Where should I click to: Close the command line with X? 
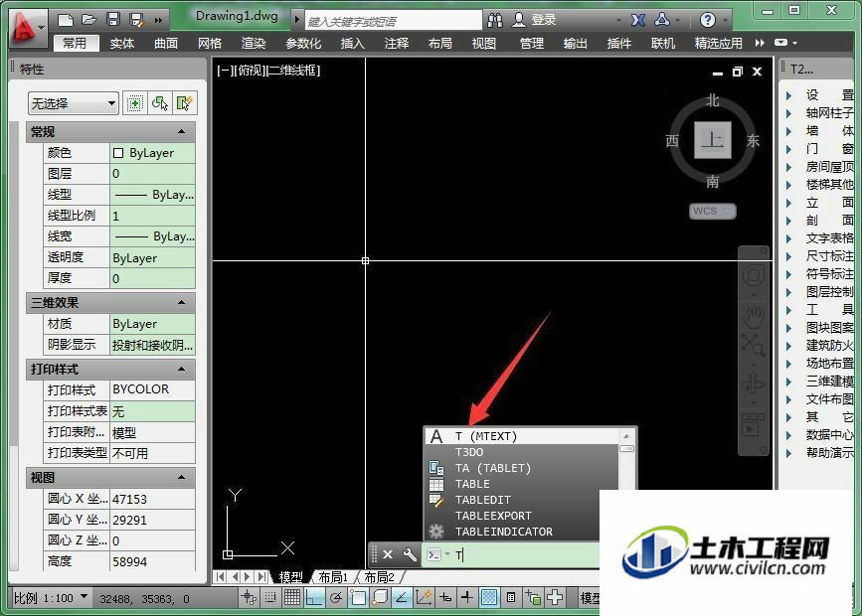(x=388, y=554)
